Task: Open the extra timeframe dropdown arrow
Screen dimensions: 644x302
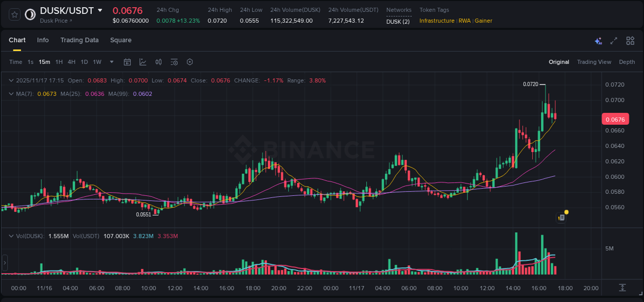Action: (111, 62)
